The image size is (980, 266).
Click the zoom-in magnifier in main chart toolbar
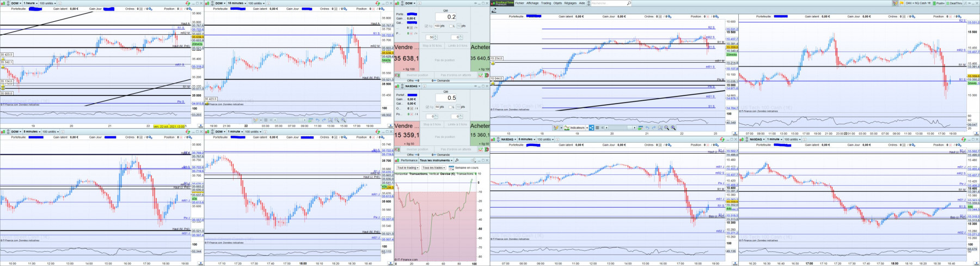pos(673,128)
